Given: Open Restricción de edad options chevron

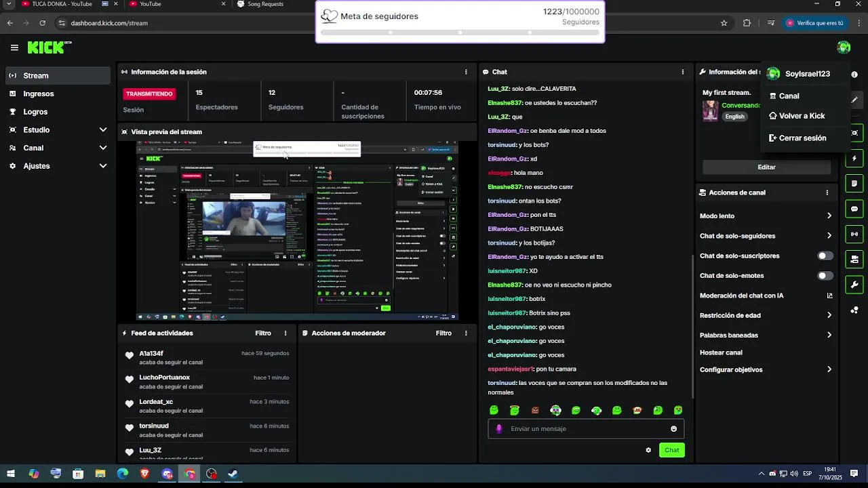Looking at the screenshot, I should pos(829,315).
